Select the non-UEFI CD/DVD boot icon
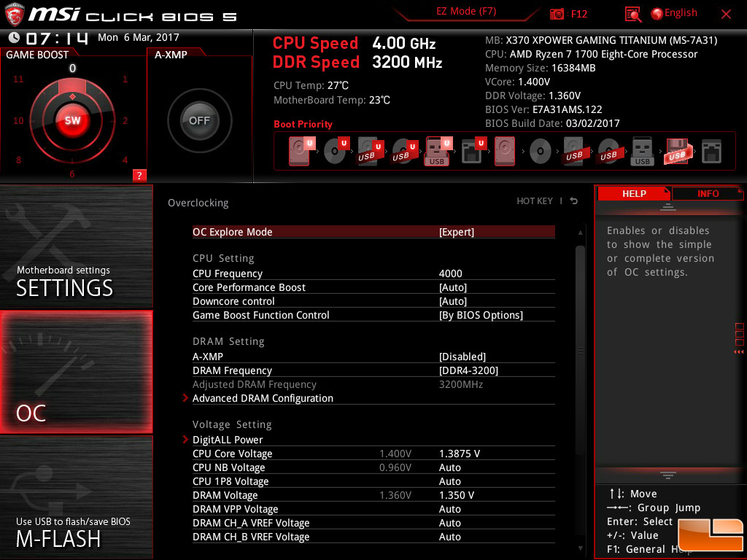 (541, 152)
